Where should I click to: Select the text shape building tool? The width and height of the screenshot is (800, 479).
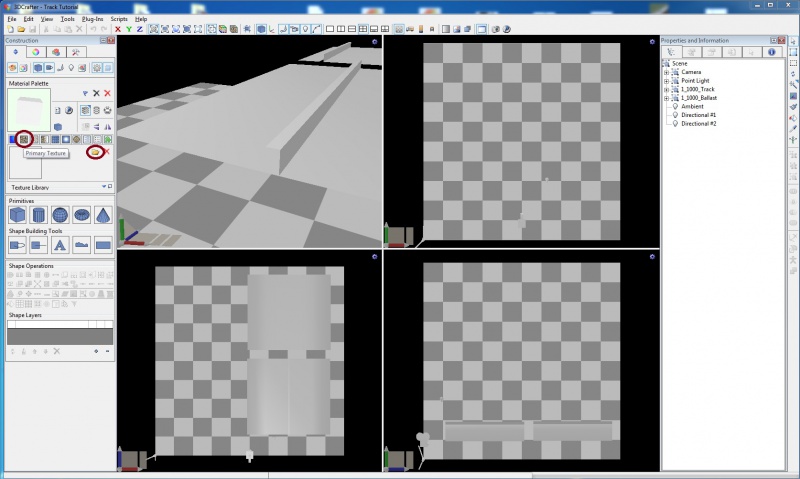click(60, 245)
